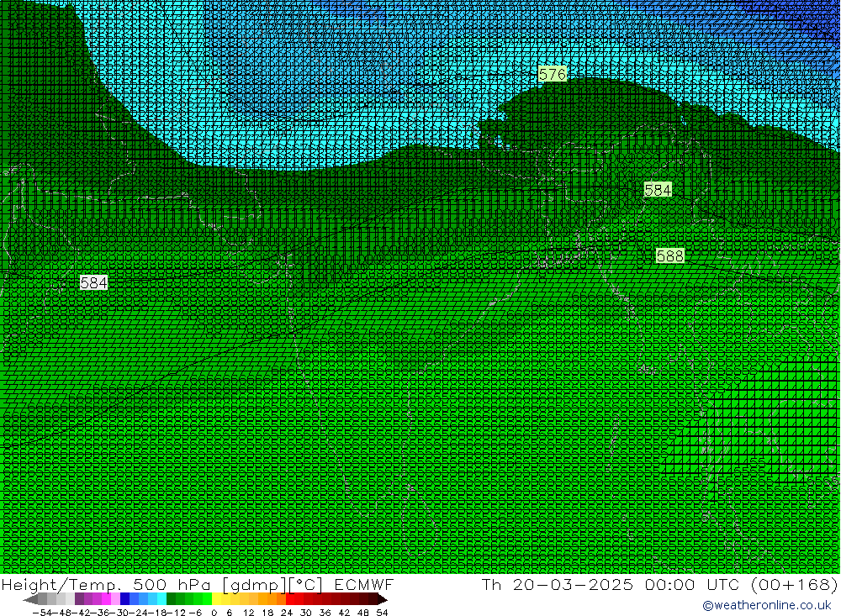
Task: Click the '00:00 UTC' time text
Action: coord(692,584)
